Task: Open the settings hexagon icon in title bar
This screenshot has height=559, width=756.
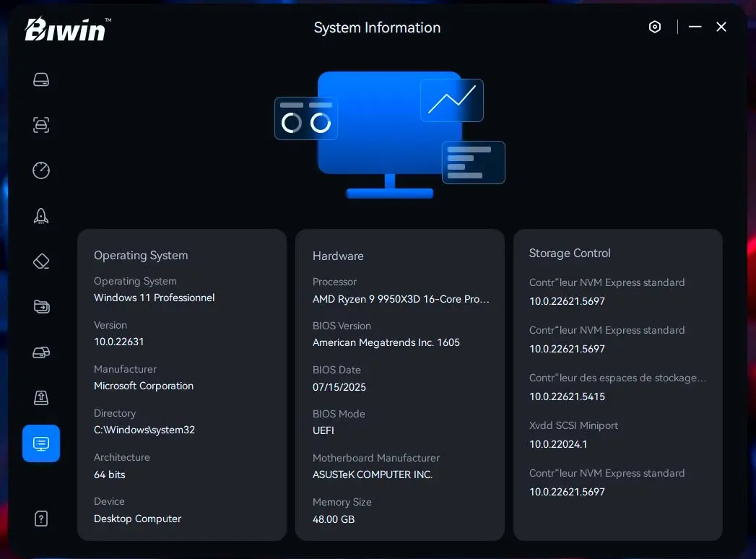Action: (655, 27)
